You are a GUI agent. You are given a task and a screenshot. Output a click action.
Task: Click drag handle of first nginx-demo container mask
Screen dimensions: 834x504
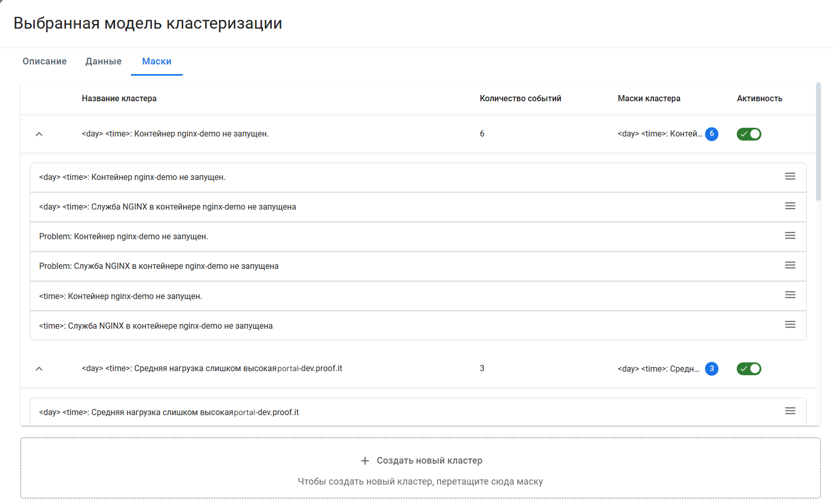click(x=790, y=176)
